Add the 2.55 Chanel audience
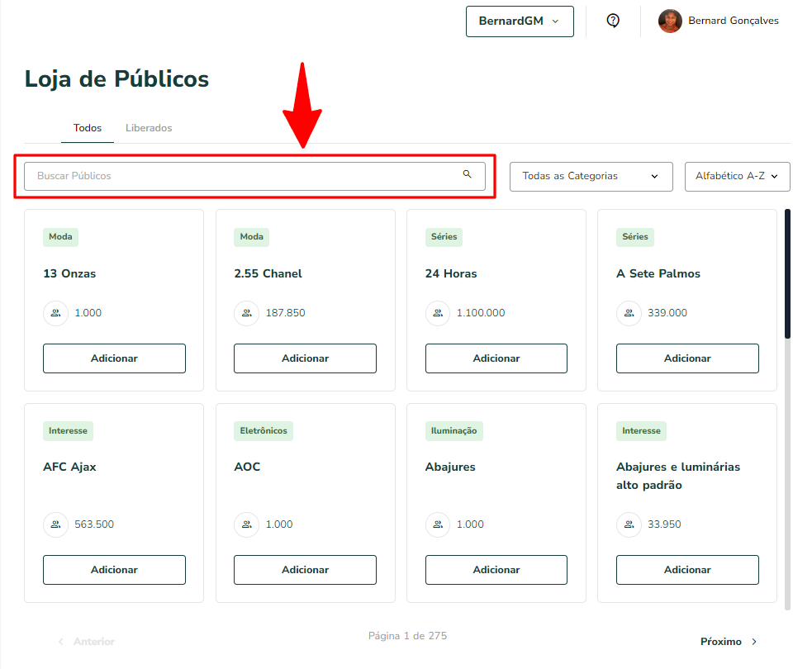This screenshot has width=812, height=669. [x=305, y=358]
